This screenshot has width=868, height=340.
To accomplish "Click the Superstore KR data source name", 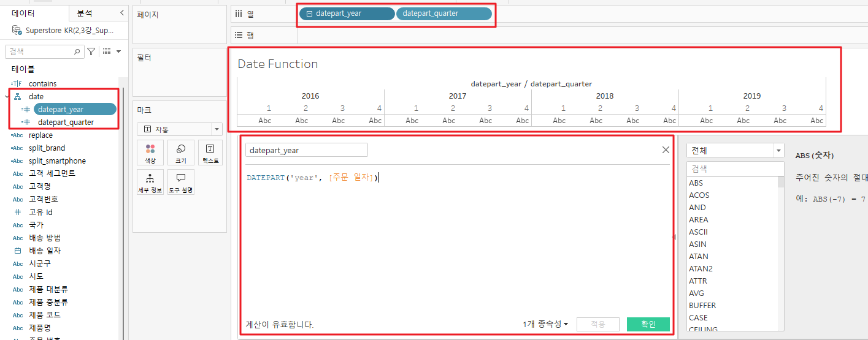I will pos(69,31).
